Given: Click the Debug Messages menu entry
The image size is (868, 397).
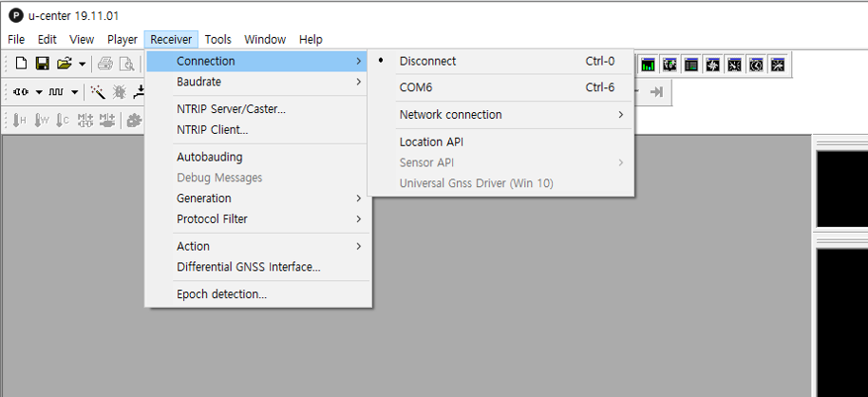Looking at the screenshot, I should (x=256, y=178).
